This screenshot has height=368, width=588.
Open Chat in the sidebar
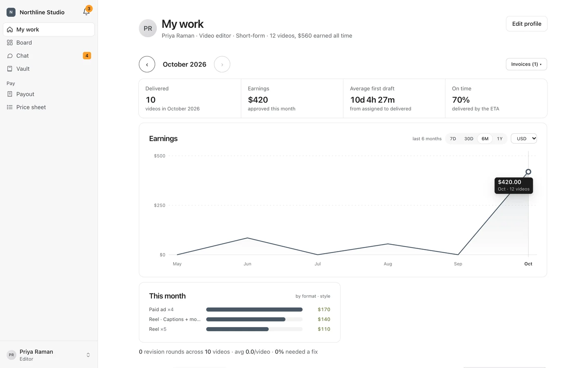pyautogui.click(x=49, y=56)
